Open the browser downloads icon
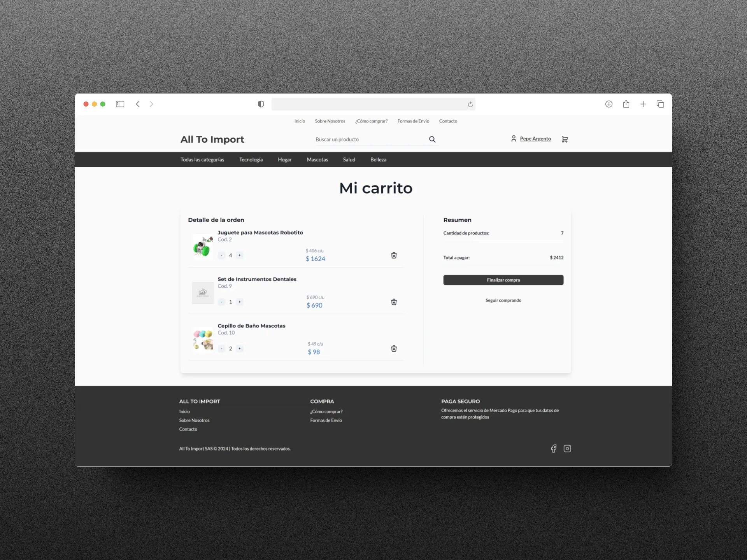The height and width of the screenshot is (560, 747). click(609, 104)
